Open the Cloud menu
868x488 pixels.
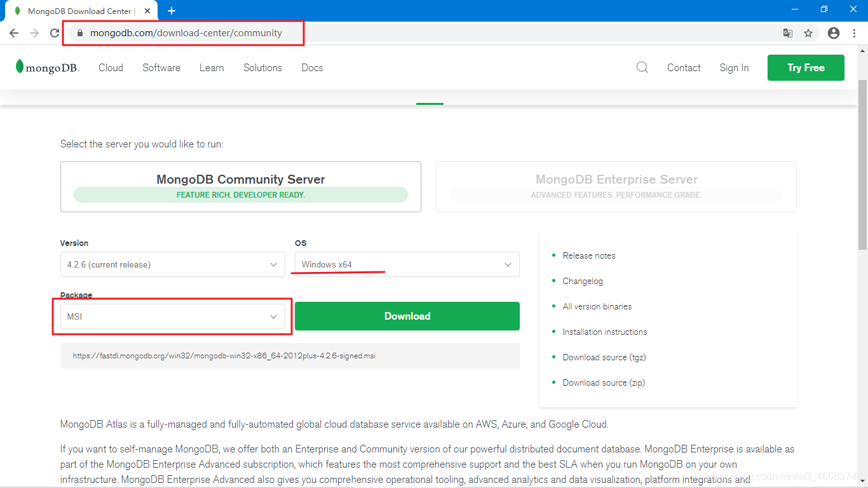(x=111, y=67)
